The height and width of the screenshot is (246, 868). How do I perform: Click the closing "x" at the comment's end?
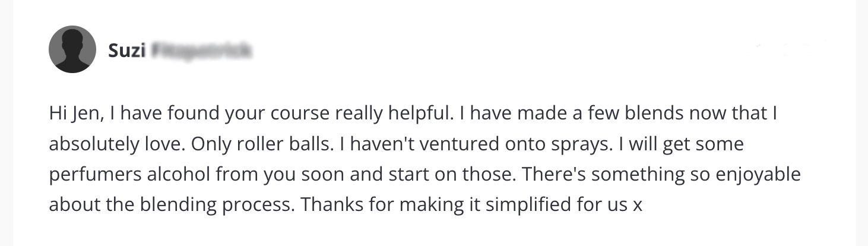(x=637, y=206)
